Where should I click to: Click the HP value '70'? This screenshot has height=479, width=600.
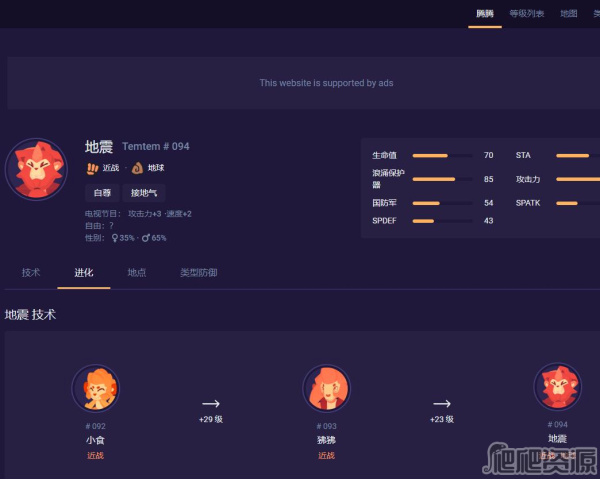click(488, 155)
